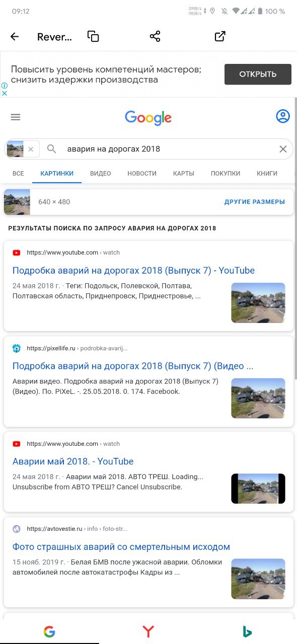297x644 pixels.
Task: Copy link using the copy icon
Action: [x=93, y=36]
